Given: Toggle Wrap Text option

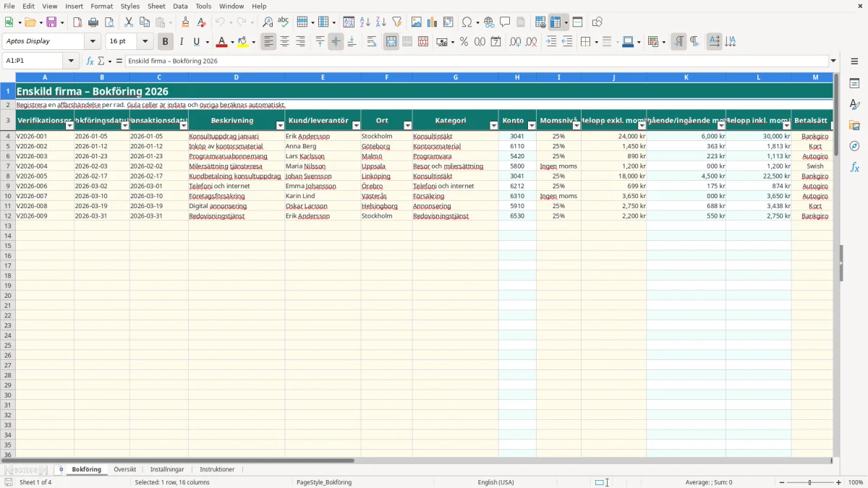Looking at the screenshot, I should tap(372, 42).
